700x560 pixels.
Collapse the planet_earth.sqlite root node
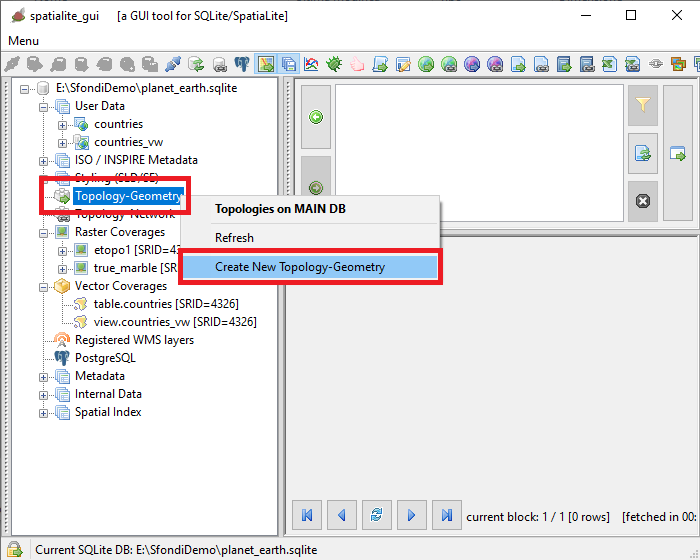click(x=24, y=89)
